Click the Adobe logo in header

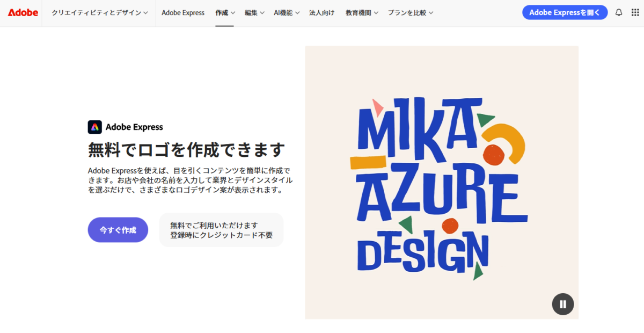23,12
